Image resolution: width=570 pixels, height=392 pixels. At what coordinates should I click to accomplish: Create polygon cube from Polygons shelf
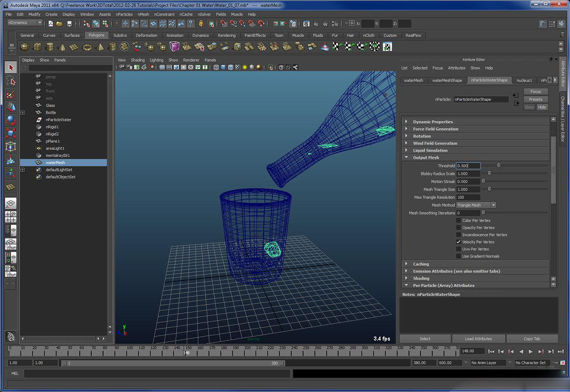tap(37, 47)
